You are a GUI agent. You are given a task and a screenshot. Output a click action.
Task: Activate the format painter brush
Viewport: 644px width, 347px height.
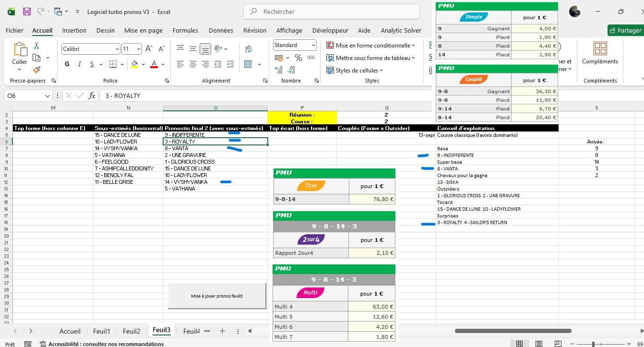coord(36,70)
